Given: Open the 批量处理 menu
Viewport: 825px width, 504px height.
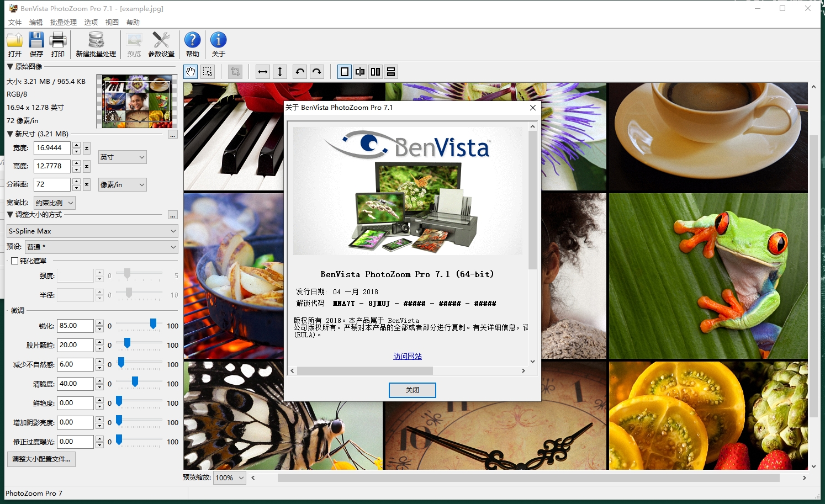Looking at the screenshot, I should (x=62, y=22).
